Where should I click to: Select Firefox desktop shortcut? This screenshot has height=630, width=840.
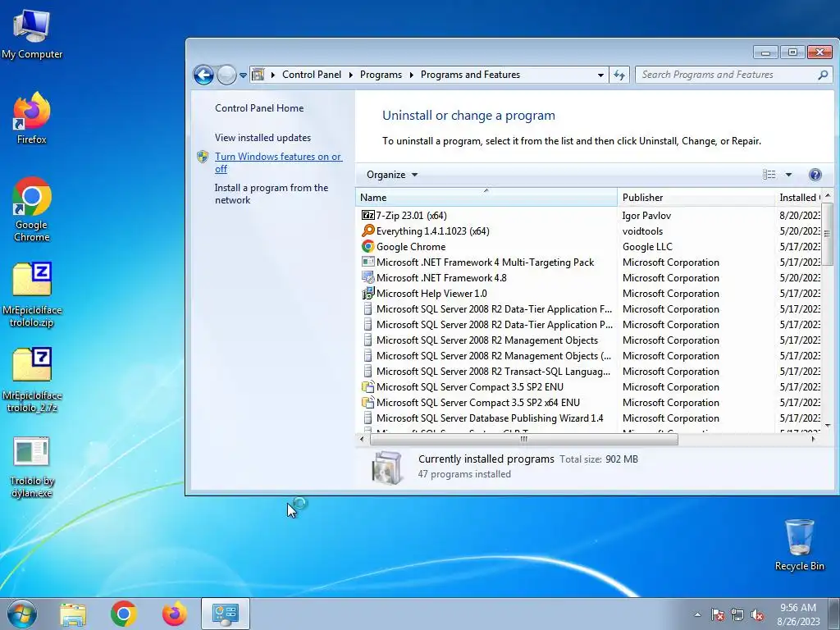(x=32, y=118)
